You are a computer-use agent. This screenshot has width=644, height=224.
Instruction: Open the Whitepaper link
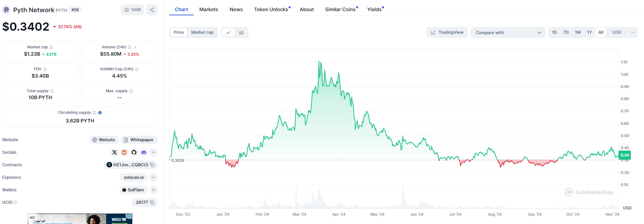tap(139, 140)
